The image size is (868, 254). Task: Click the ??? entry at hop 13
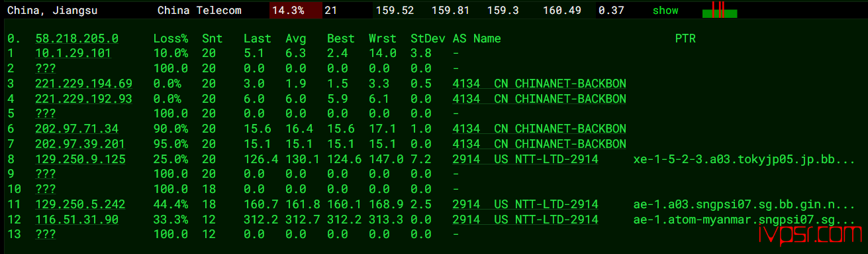[x=45, y=234]
